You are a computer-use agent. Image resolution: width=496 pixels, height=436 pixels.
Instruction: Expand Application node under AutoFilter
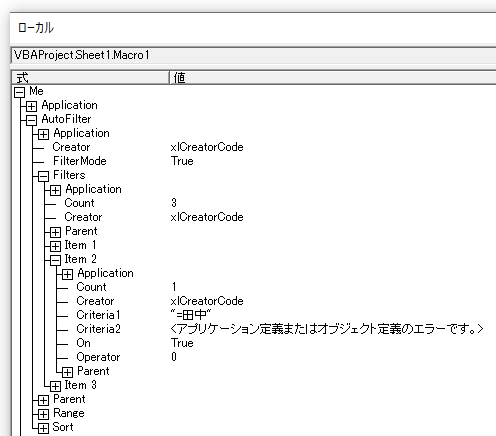(43, 134)
